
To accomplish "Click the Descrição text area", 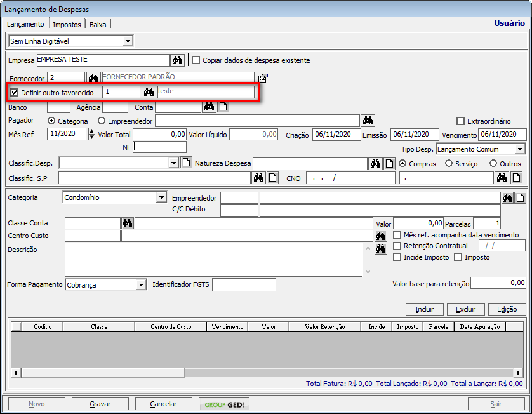I will pos(213,260).
